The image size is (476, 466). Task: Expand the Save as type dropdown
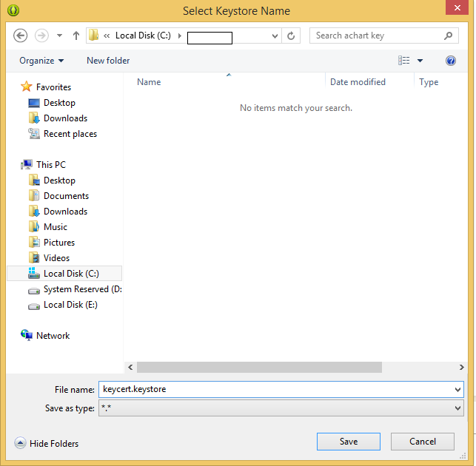(458, 408)
